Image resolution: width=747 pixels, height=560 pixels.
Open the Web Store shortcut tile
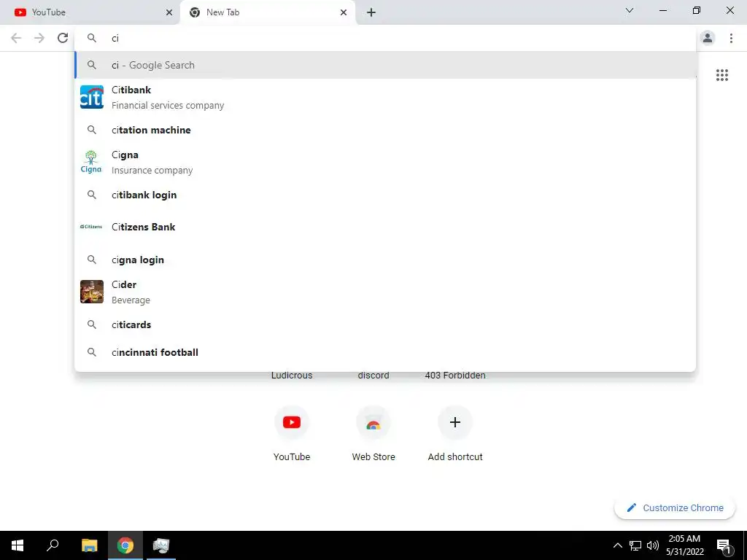point(373,433)
